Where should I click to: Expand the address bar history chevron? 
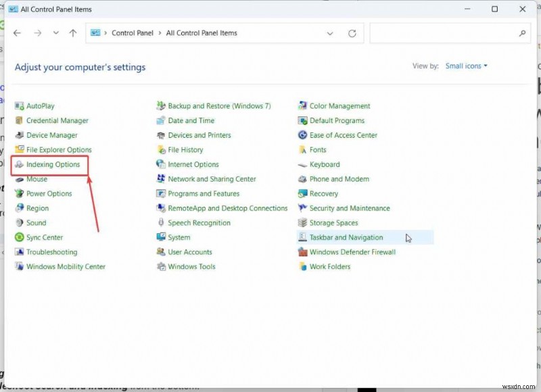point(330,32)
